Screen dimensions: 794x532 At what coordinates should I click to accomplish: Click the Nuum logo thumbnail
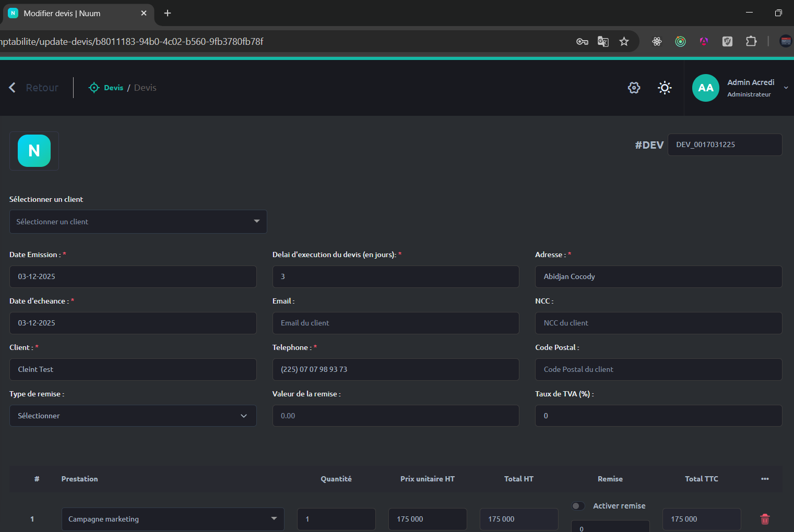34,151
